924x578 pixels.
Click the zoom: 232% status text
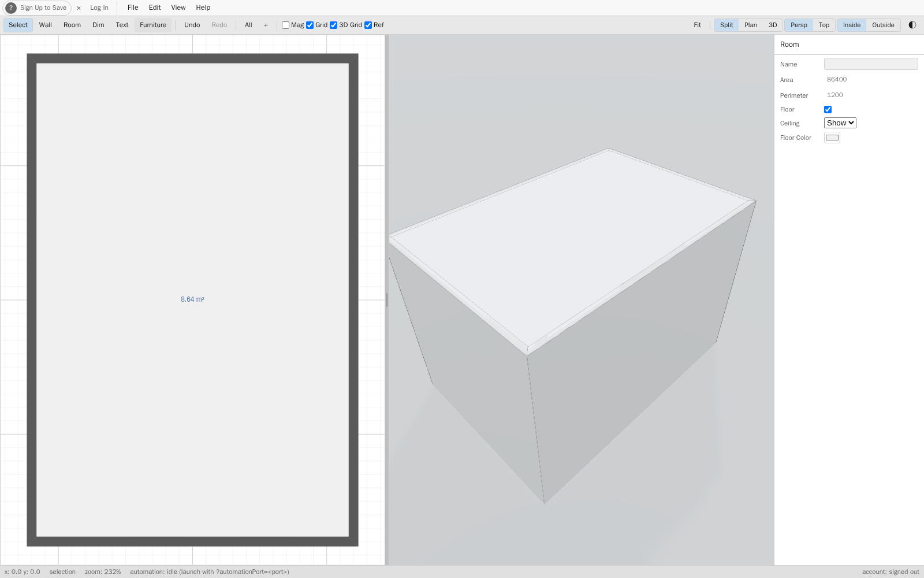[103, 572]
